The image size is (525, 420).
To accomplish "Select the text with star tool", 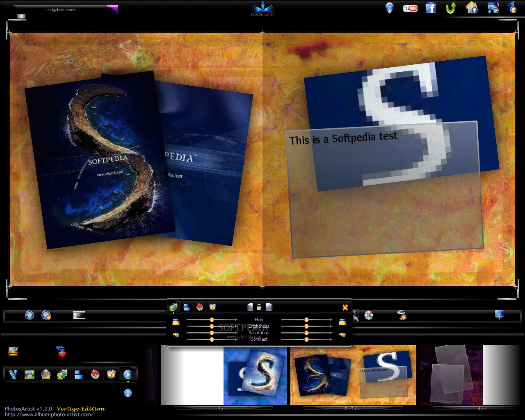I will tap(46, 374).
